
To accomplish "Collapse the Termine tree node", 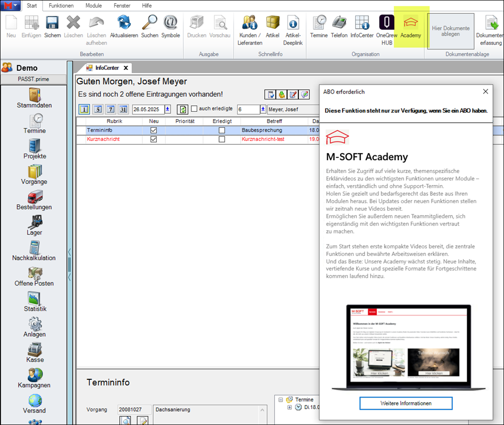I will pyautogui.click(x=281, y=399).
